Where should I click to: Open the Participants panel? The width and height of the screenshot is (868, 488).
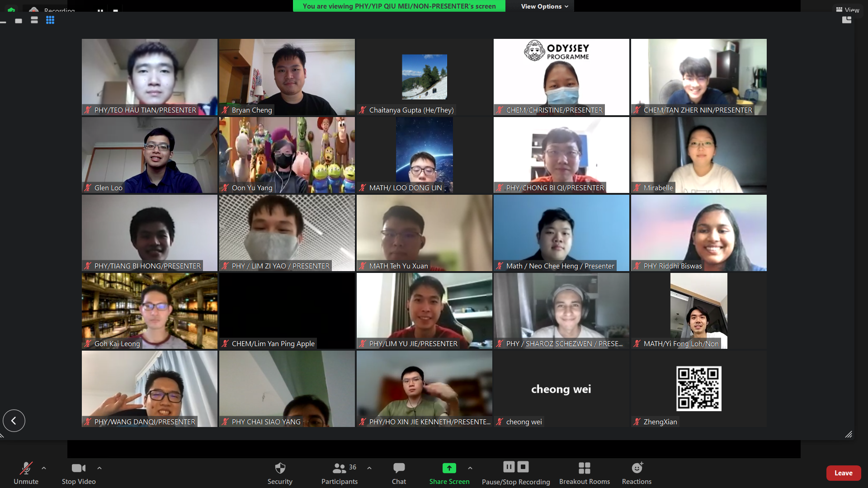click(340, 473)
